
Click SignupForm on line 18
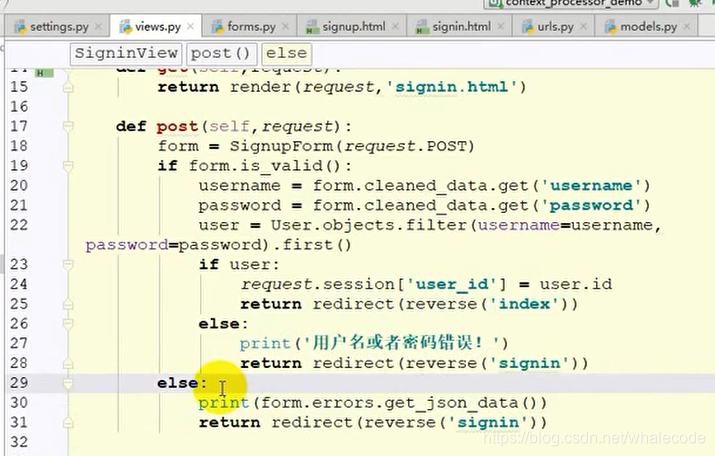pyautogui.click(x=281, y=146)
